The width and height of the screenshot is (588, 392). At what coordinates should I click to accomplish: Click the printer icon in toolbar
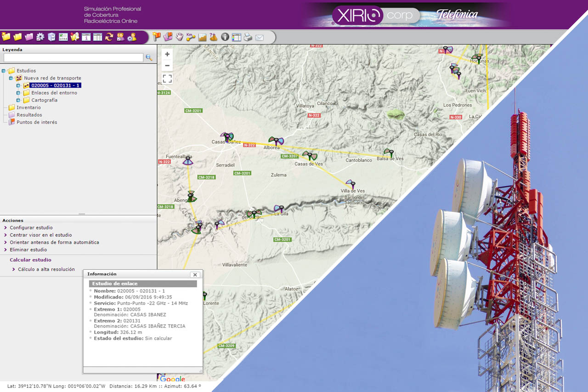(x=248, y=37)
